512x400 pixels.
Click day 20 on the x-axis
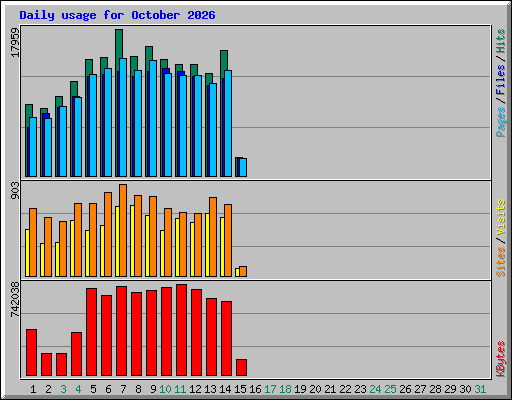[x=315, y=389]
